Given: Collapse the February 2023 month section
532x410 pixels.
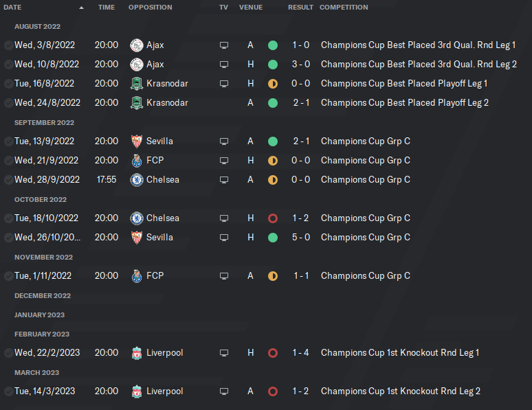Looking at the screenshot, I should [x=42, y=334].
